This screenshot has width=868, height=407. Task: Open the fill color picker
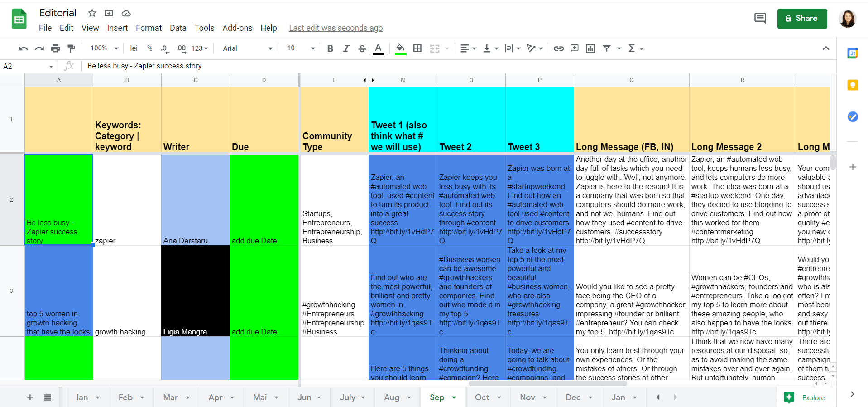click(x=400, y=48)
